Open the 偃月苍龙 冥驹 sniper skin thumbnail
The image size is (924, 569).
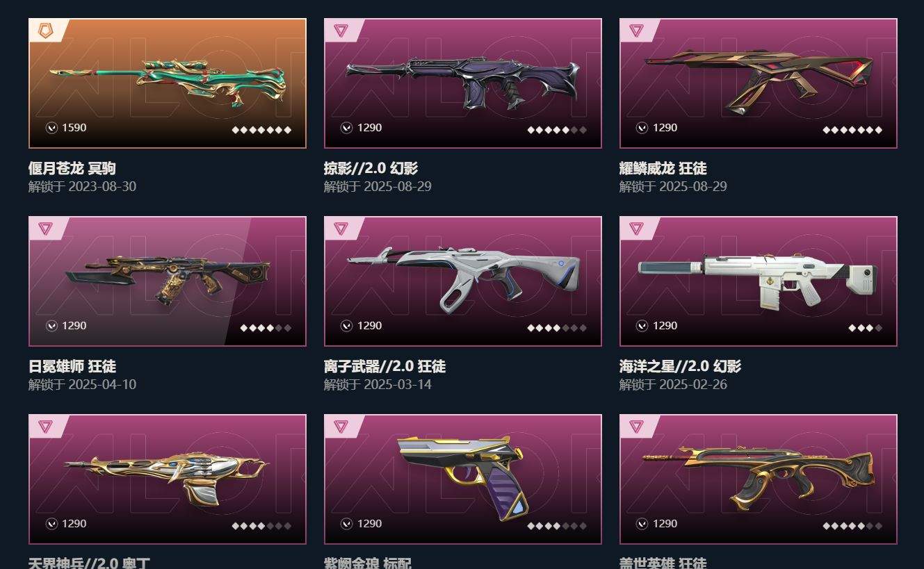pyautogui.click(x=168, y=83)
